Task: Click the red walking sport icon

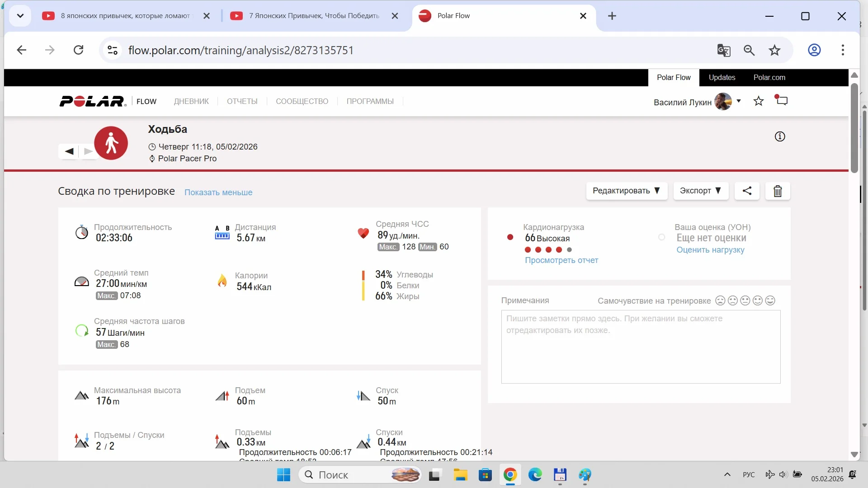Action: pos(111,143)
